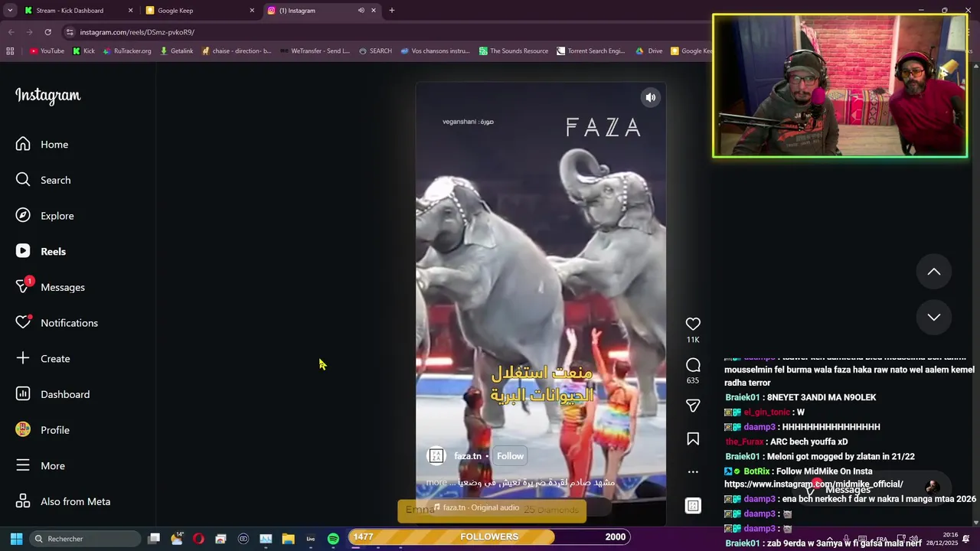The width and height of the screenshot is (980, 551).
Task: Open the More menu in sidebar
Action: [x=42, y=466]
